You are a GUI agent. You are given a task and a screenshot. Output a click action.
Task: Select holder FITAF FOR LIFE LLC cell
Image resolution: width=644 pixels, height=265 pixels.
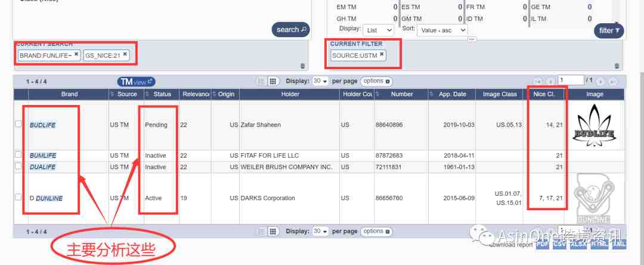tap(290, 156)
